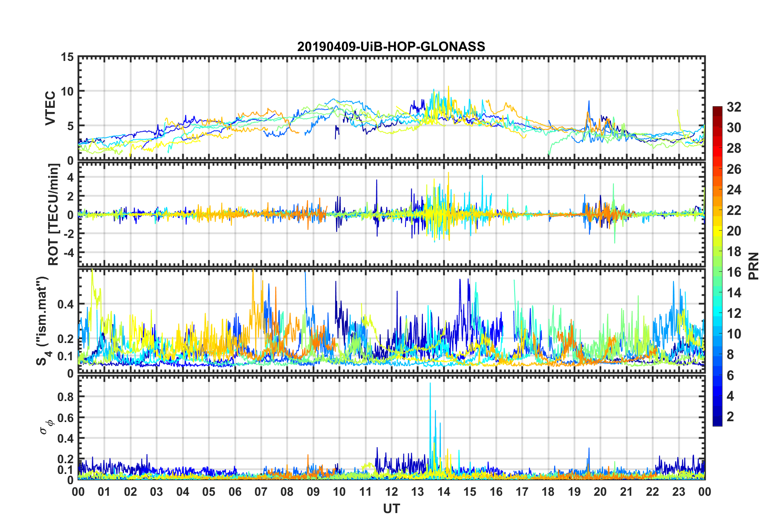Viewport: 783px width, 532px height.
Task: Click the UT axis hour label "13"
Action: point(417,492)
